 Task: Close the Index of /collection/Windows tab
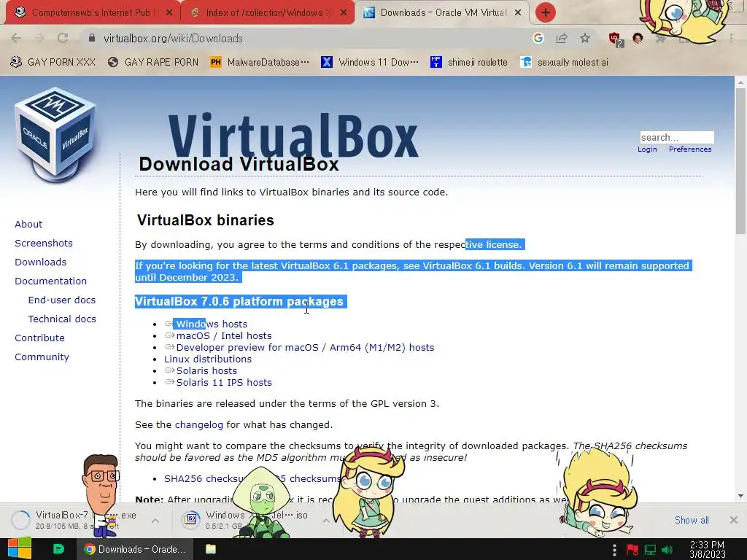pos(344,13)
